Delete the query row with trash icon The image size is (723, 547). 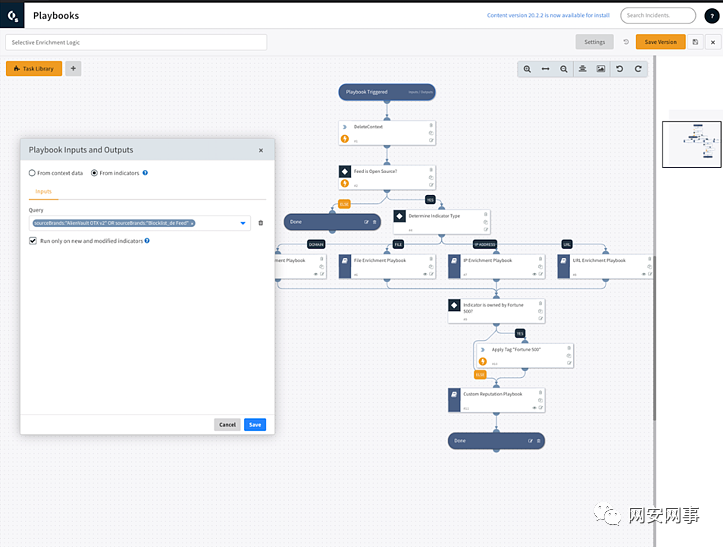click(261, 223)
